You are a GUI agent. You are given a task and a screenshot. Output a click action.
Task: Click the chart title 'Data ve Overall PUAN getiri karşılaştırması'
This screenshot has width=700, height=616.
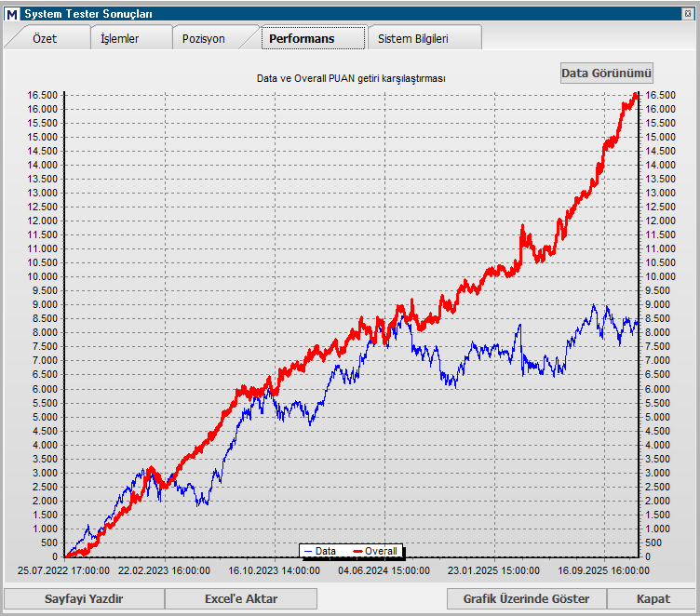click(351, 78)
